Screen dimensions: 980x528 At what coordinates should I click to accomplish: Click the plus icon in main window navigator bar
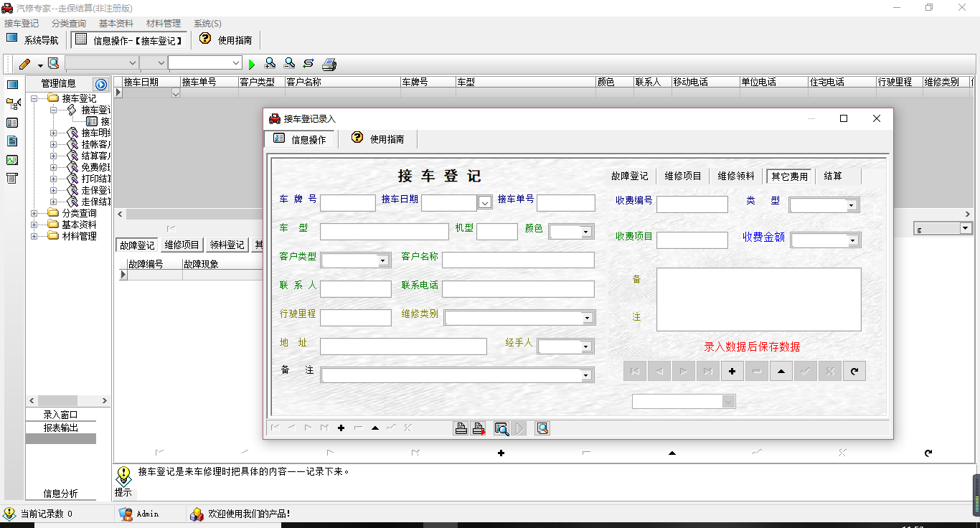coord(501,453)
